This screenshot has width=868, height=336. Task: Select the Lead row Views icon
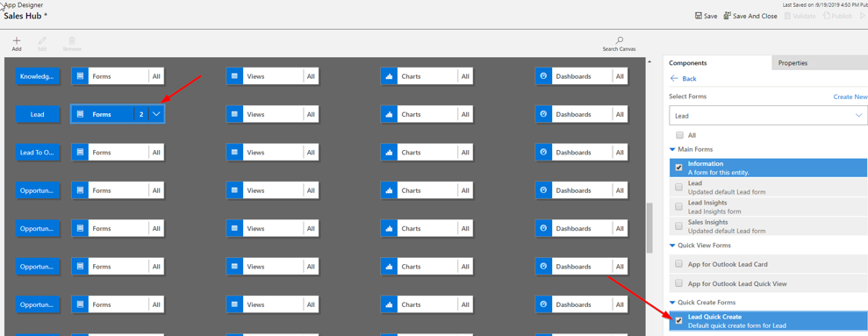234,114
